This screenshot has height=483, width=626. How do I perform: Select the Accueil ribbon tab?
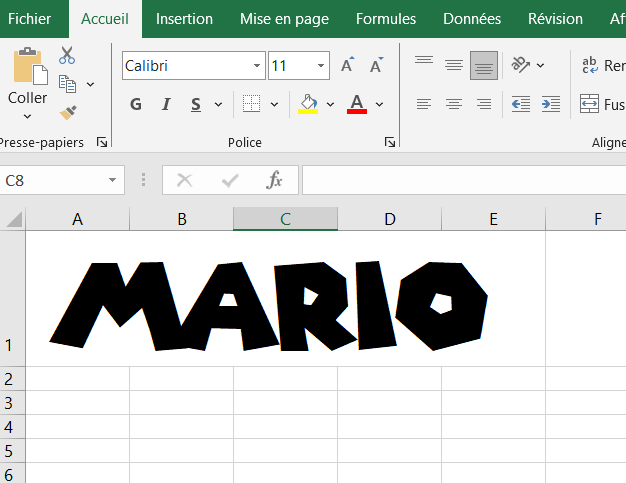[x=105, y=19]
